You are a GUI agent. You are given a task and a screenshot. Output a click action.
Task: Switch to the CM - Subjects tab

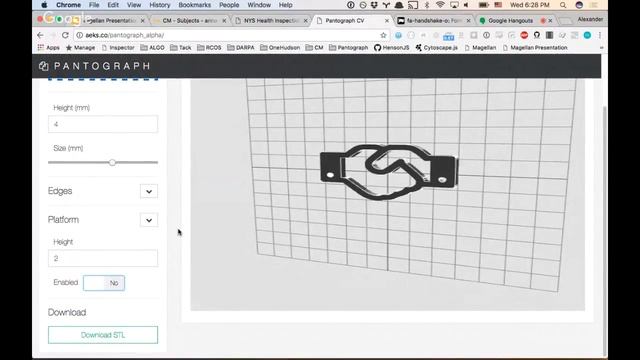click(x=189, y=20)
